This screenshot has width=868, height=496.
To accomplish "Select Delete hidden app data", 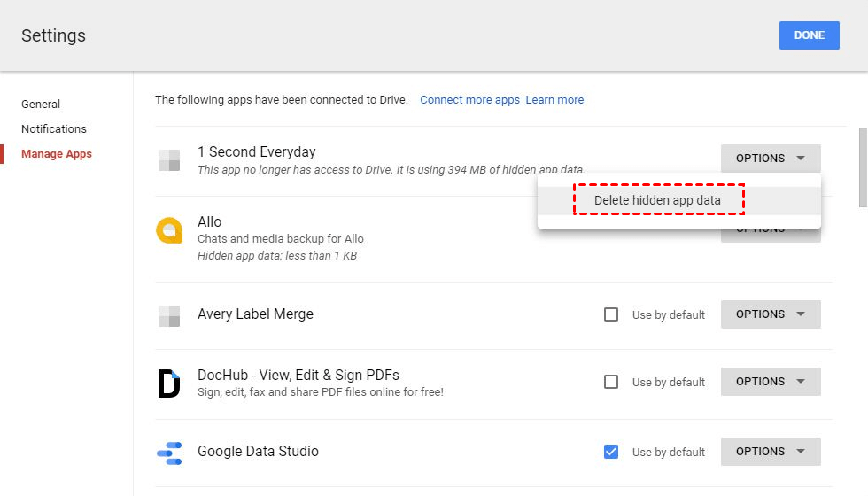I will [658, 200].
